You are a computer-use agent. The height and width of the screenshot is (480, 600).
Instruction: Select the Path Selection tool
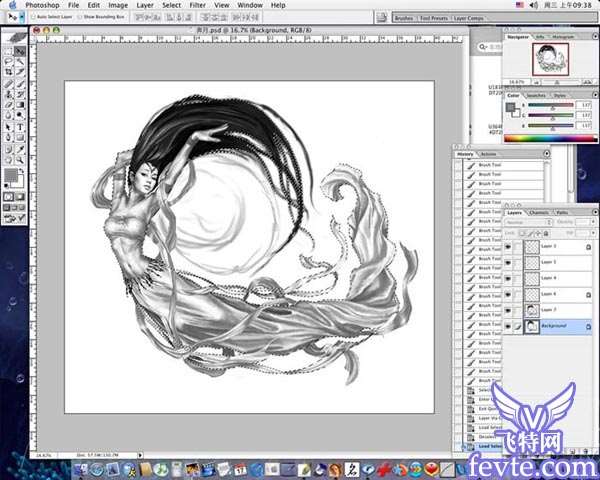(9, 127)
